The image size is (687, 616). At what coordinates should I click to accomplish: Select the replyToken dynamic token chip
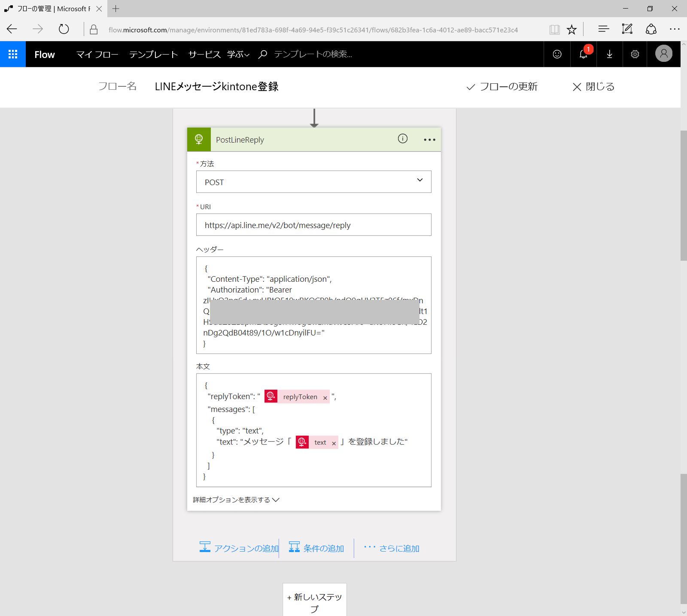click(x=297, y=396)
